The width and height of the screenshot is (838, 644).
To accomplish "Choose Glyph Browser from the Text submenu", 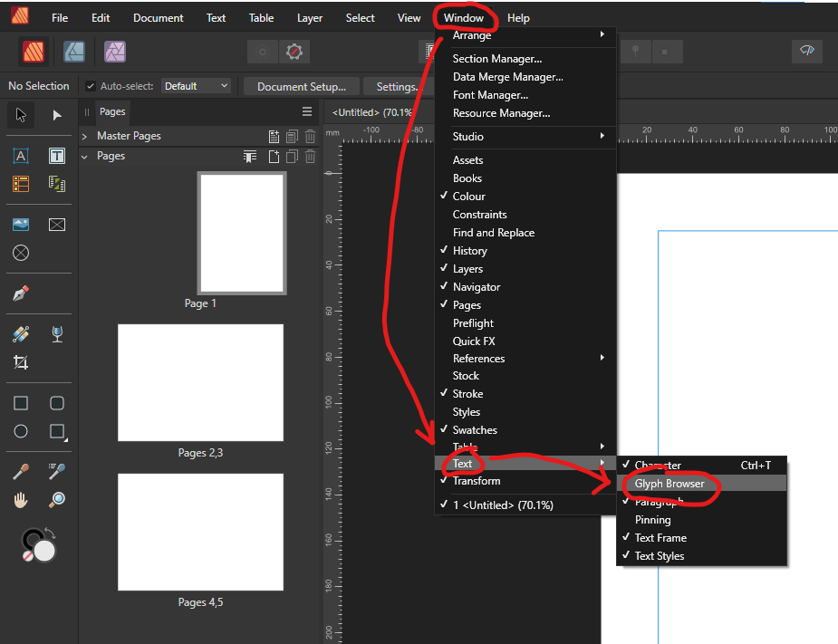I will (669, 483).
